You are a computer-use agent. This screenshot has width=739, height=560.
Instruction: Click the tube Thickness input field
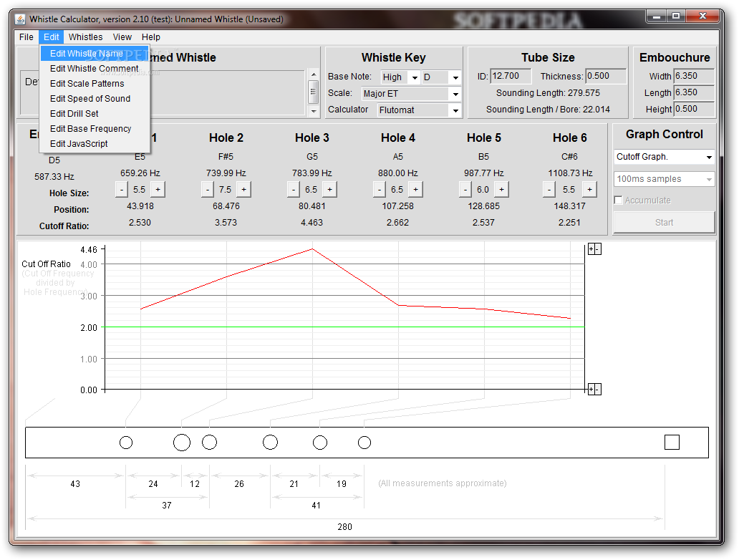tap(606, 76)
